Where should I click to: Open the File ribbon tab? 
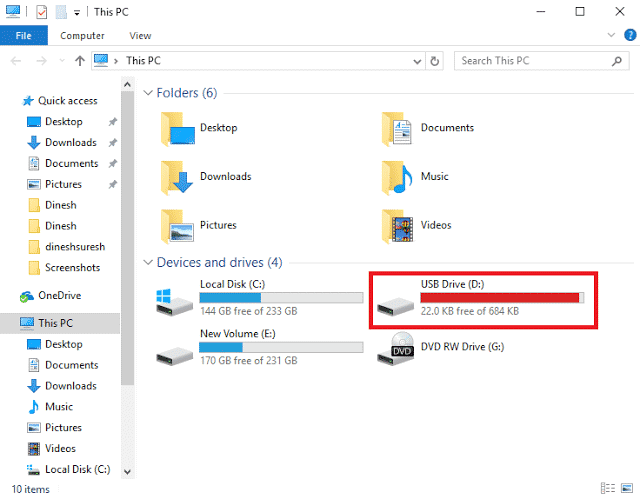click(x=24, y=35)
